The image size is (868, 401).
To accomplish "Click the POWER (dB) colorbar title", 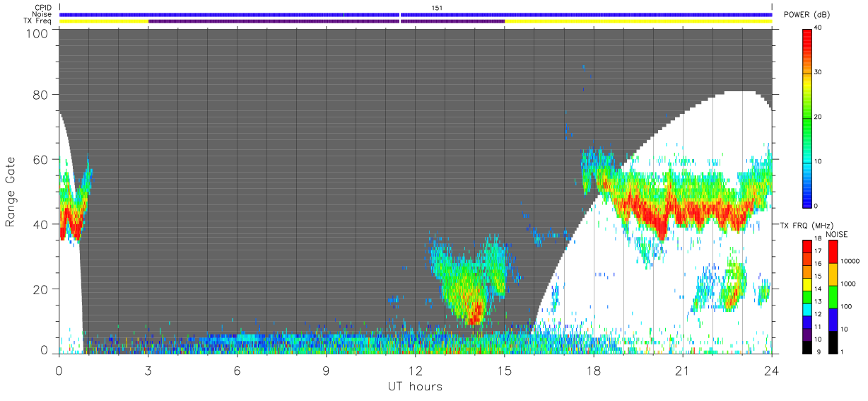I will tap(807, 15).
